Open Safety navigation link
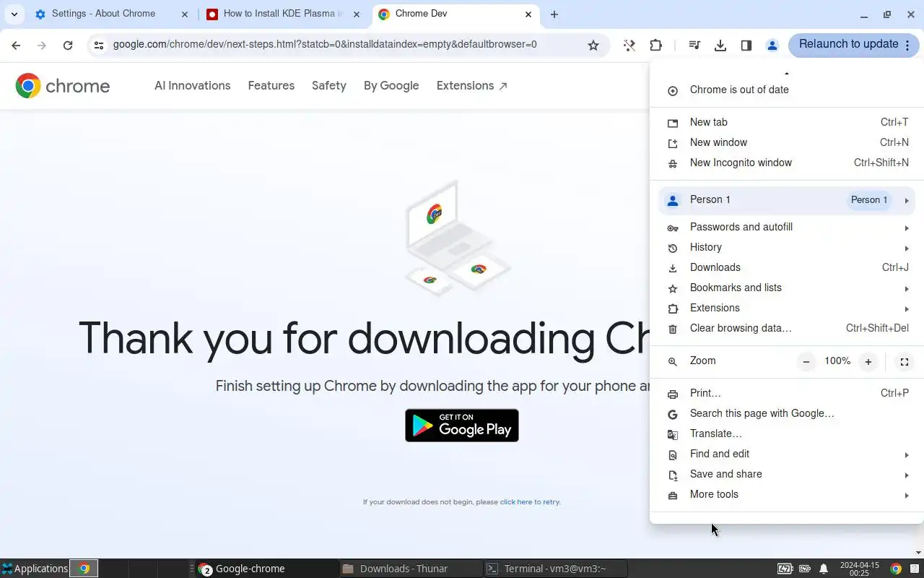 [329, 86]
